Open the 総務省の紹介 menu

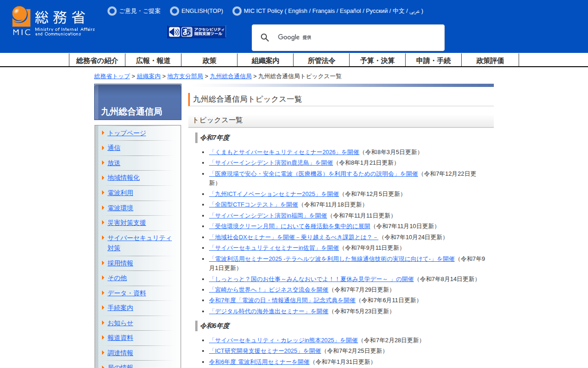point(97,60)
